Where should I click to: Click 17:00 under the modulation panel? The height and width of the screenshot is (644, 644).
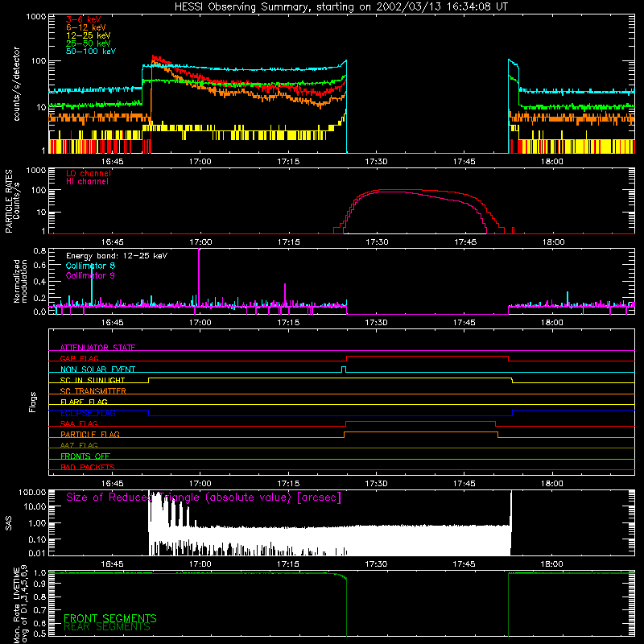tap(200, 323)
